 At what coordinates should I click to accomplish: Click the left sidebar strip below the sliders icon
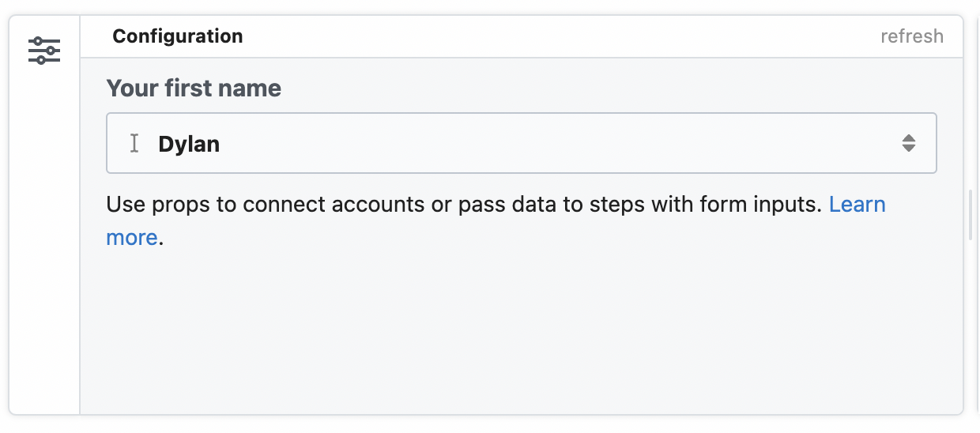tap(44, 237)
